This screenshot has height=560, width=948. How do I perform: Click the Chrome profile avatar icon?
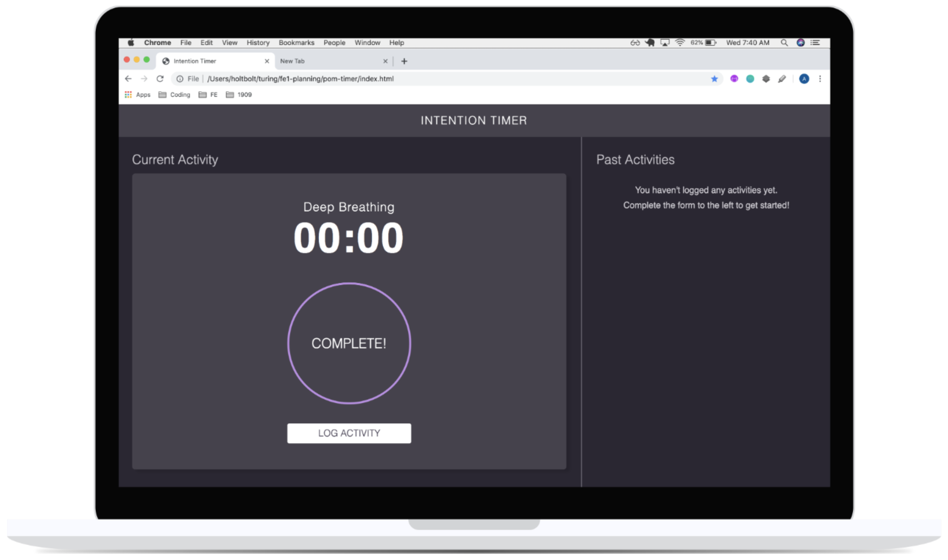[804, 79]
